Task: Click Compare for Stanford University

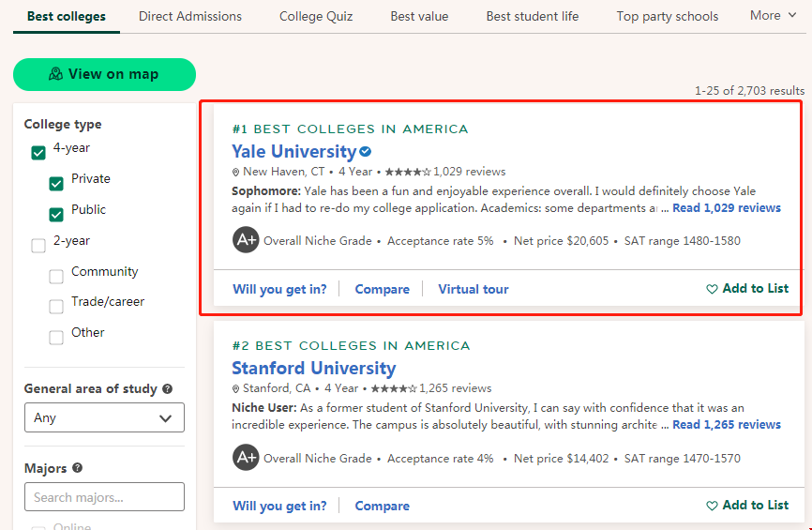Action: point(383,506)
